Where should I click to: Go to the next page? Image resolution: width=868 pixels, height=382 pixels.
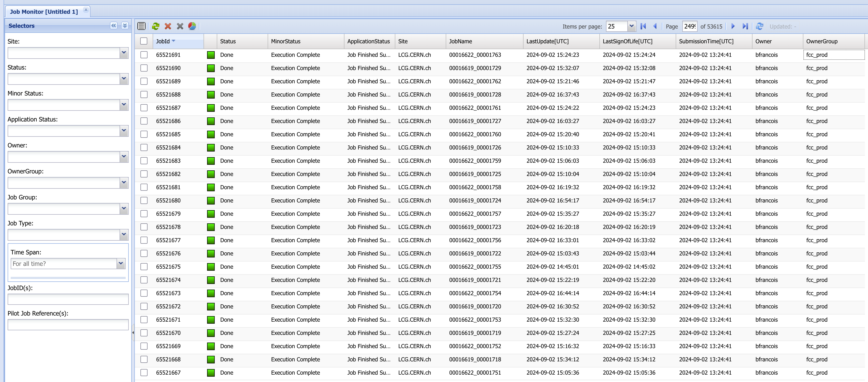tap(733, 26)
